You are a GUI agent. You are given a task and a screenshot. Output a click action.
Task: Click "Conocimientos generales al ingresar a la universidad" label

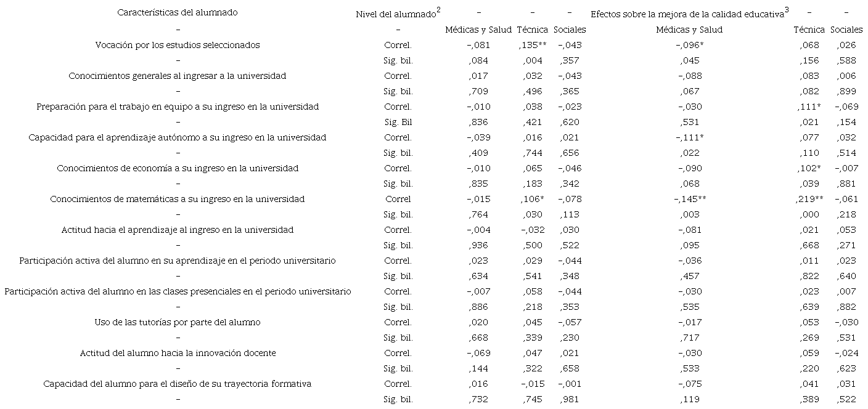[x=178, y=76]
